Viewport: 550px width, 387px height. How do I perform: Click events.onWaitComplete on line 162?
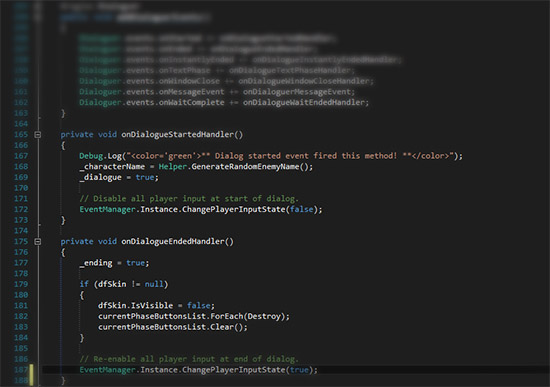175,103
